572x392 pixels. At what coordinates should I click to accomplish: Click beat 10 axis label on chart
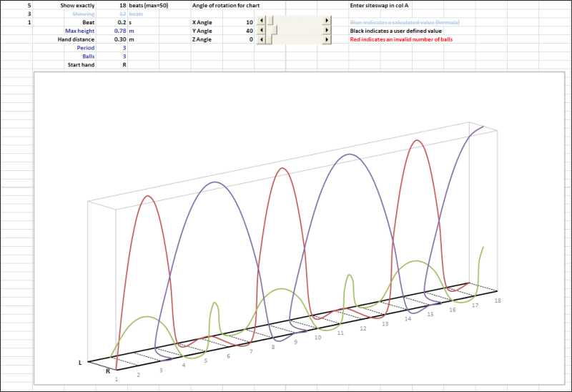[x=317, y=338]
